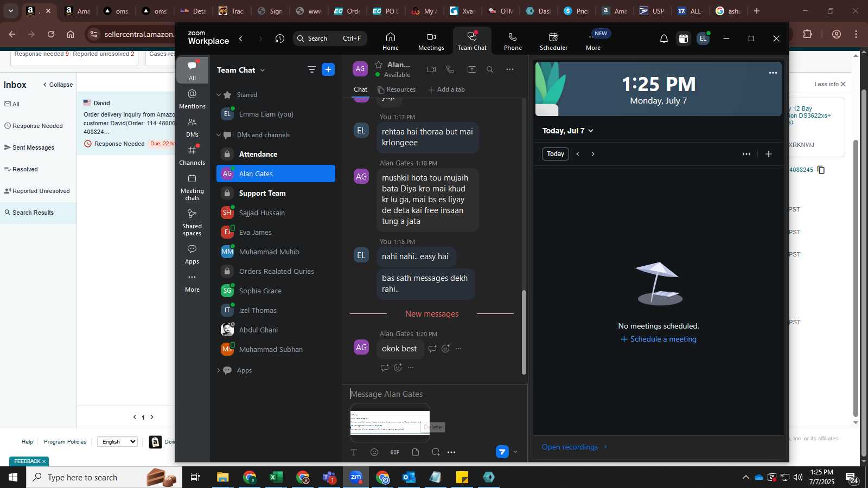Expand the Apps section in chat list
This screenshot has width=868, height=488.
219,370
